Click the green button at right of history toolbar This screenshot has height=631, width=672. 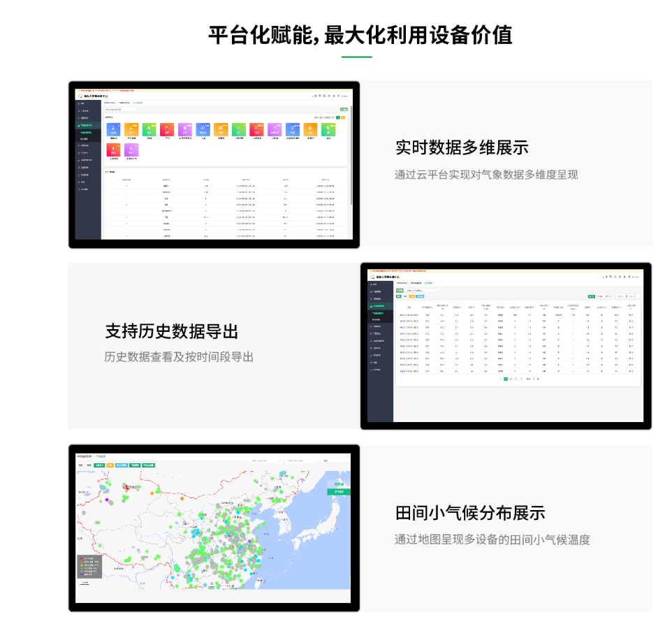[591, 296]
